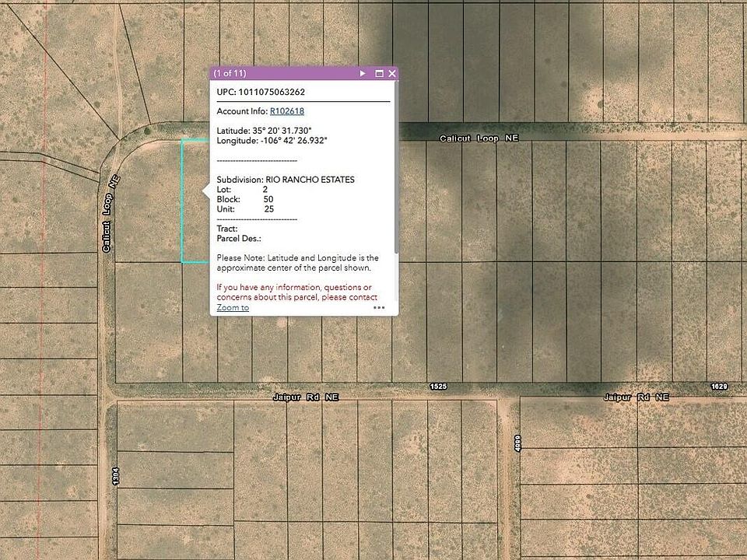The height and width of the screenshot is (560, 747).
Task: Click the UPC: 1011075063262 text
Action: click(x=261, y=92)
